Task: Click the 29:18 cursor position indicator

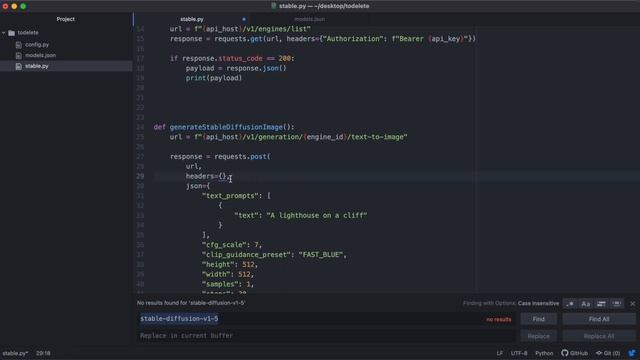Action: coord(43,353)
